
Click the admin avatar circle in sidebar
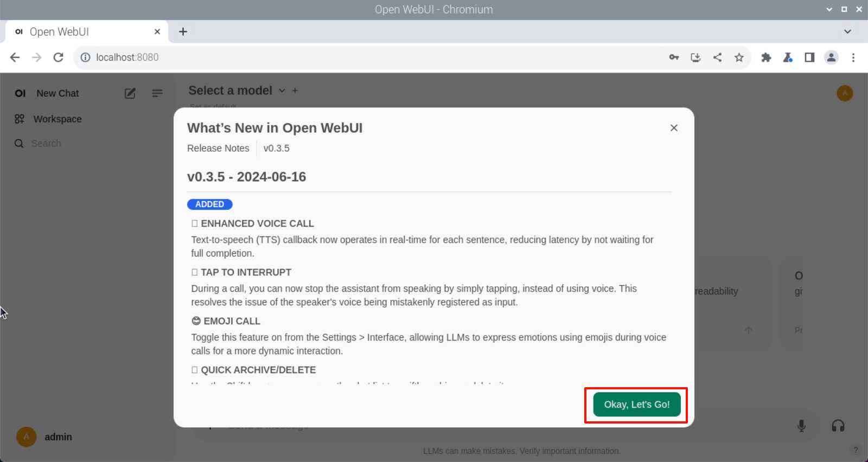click(x=26, y=437)
